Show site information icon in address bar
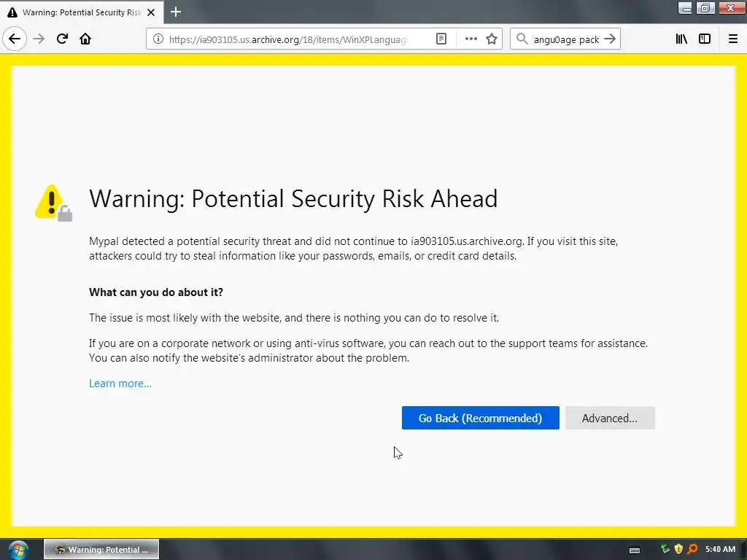The image size is (747, 560). (158, 39)
